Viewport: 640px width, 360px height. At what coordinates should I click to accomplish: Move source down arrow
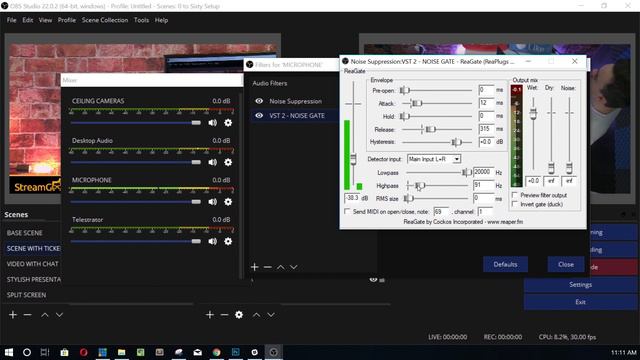271,315
